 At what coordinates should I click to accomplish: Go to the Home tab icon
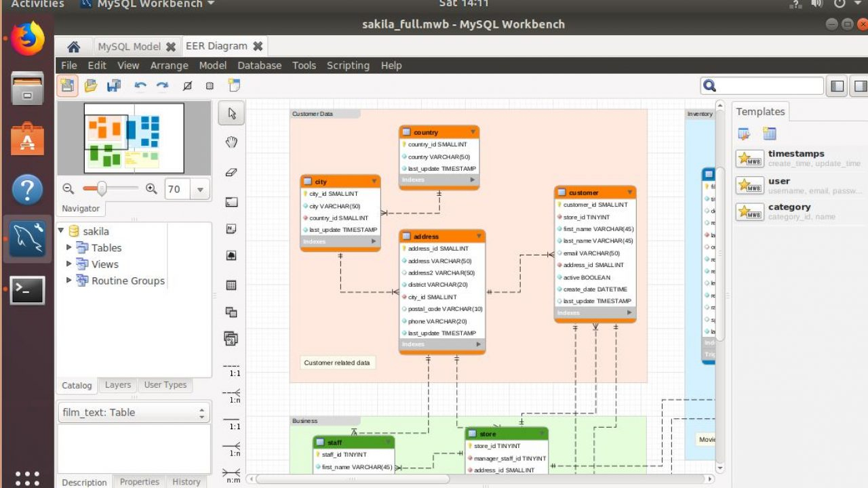click(73, 47)
